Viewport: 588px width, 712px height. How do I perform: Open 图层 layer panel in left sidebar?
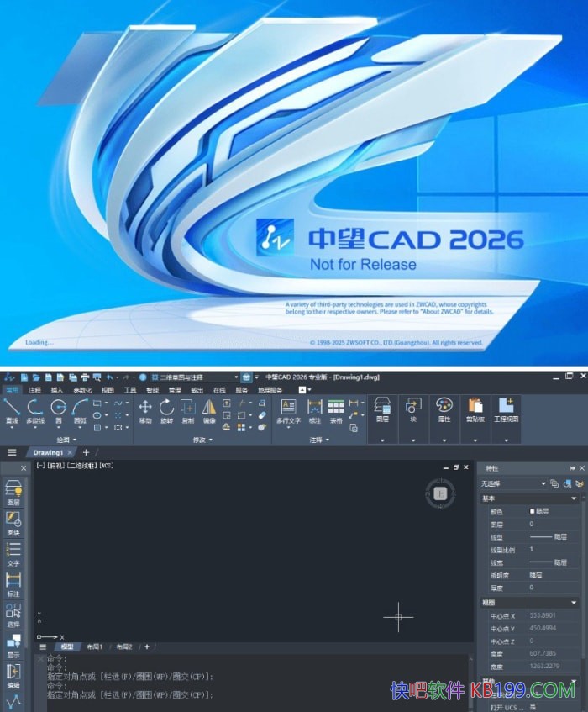(13, 492)
